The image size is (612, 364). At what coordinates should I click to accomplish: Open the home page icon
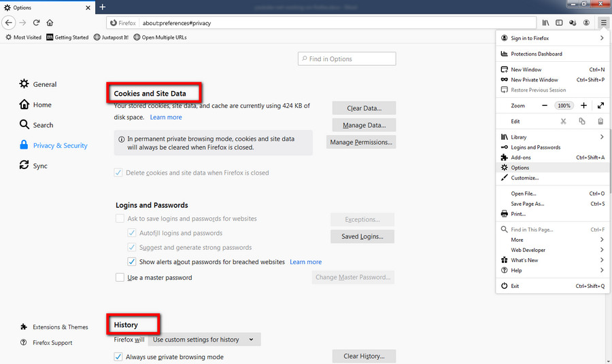pos(50,22)
